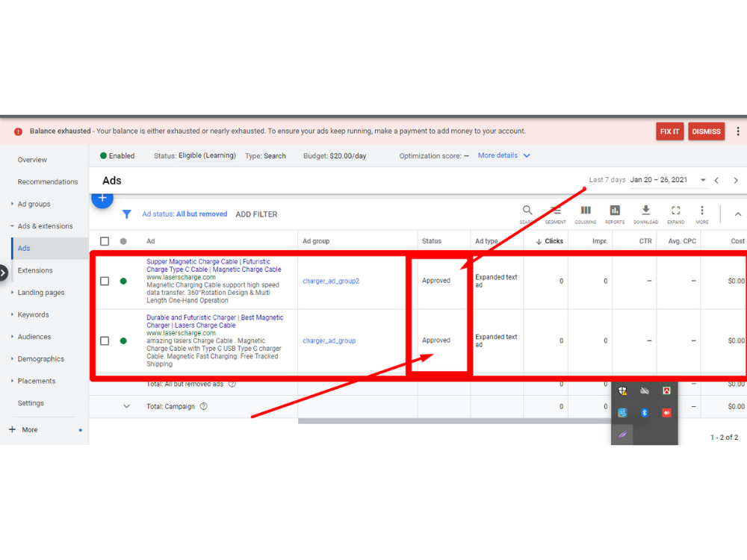Expand the More details dropdown
The width and height of the screenshot is (747, 560).
click(504, 156)
